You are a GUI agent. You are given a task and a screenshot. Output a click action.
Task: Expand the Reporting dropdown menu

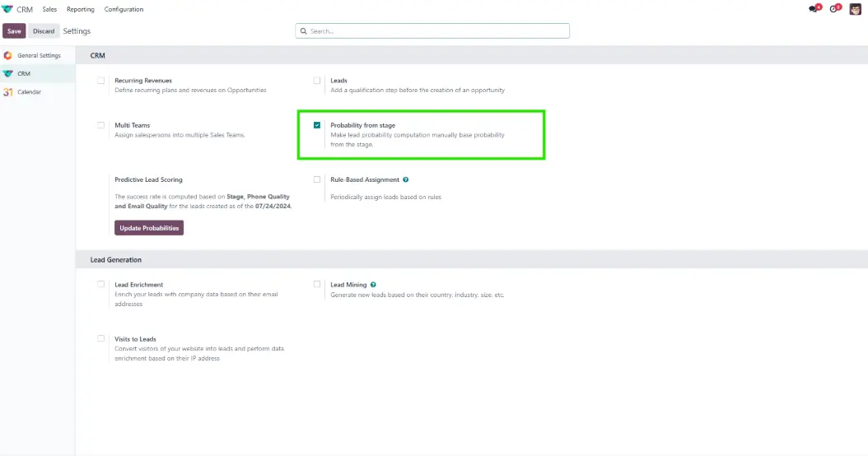81,9
